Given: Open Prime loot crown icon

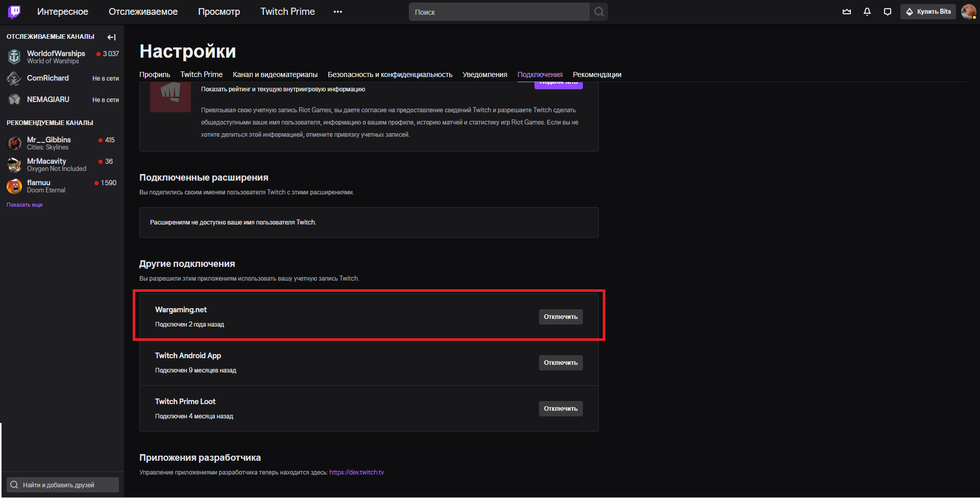Looking at the screenshot, I should pos(847,12).
